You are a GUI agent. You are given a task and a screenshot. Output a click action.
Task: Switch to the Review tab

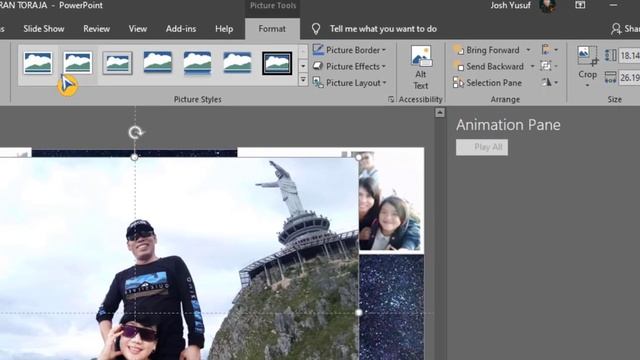[96, 29]
